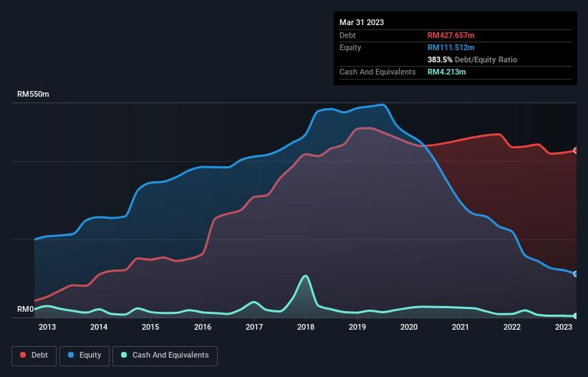The height and width of the screenshot is (377, 588).
Task: Click the Debt row label in tooltip
Action: pos(347,35)
